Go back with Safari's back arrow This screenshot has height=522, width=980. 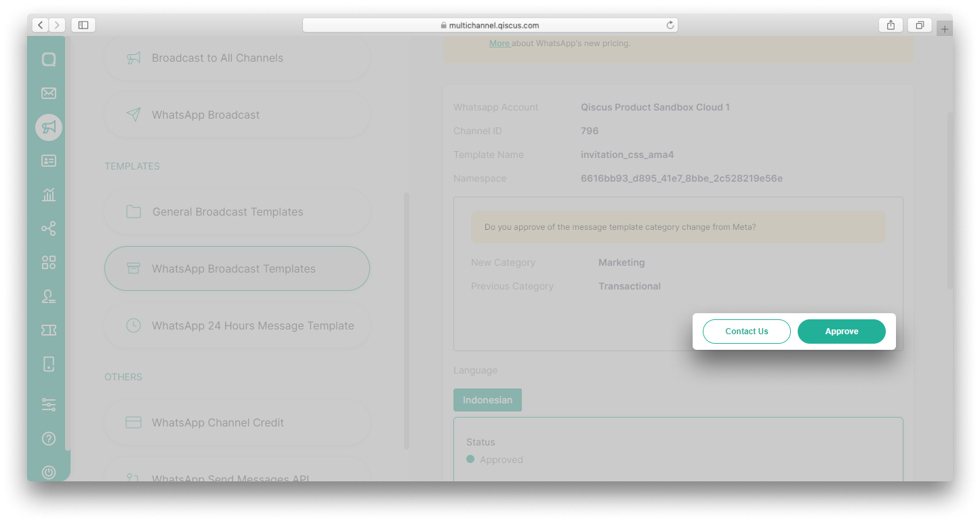[40, 25]
